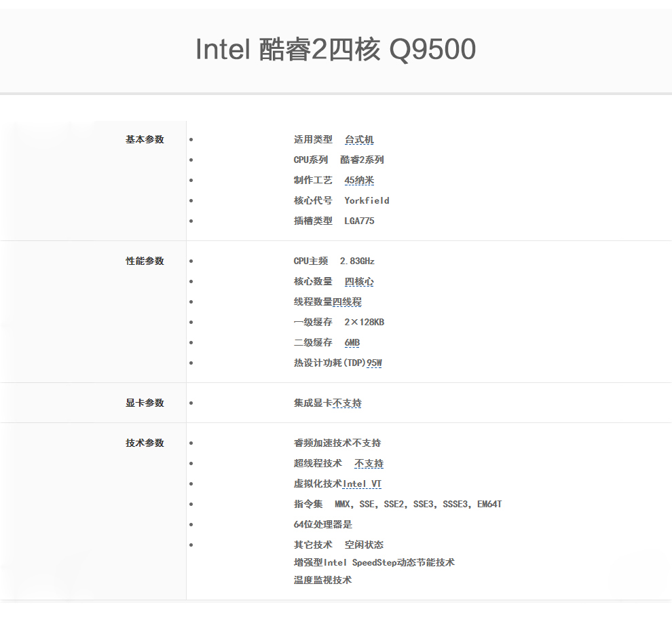Select the 睿频加速技术不支持 line

tap(337, 443)
